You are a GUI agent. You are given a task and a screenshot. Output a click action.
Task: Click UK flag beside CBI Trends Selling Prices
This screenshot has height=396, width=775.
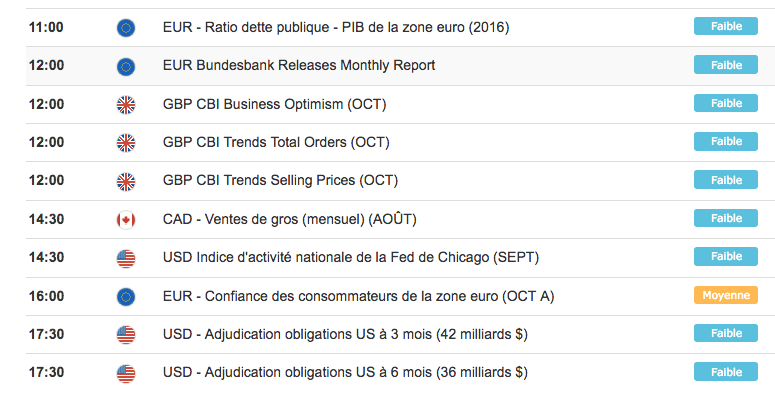[x=126, y=181]
